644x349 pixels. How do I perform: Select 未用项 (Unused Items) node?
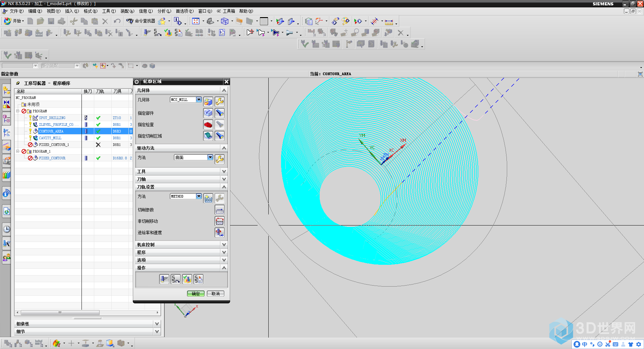click(33, 104)
